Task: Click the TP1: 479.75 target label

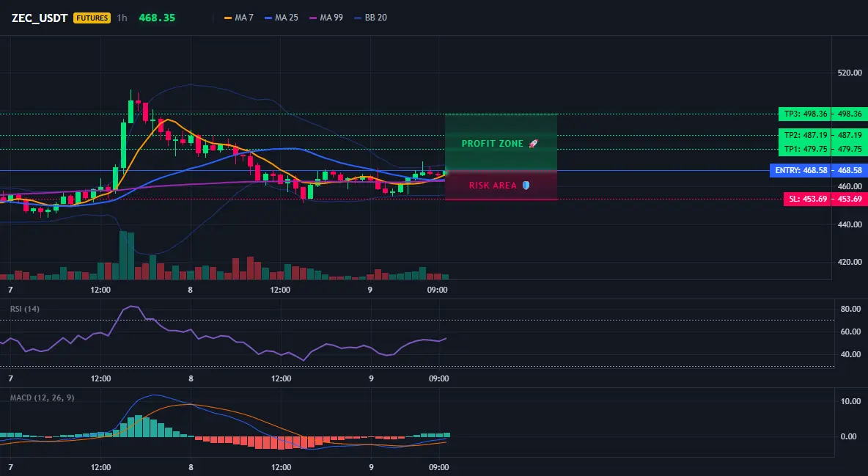Action: pos(804,149)
